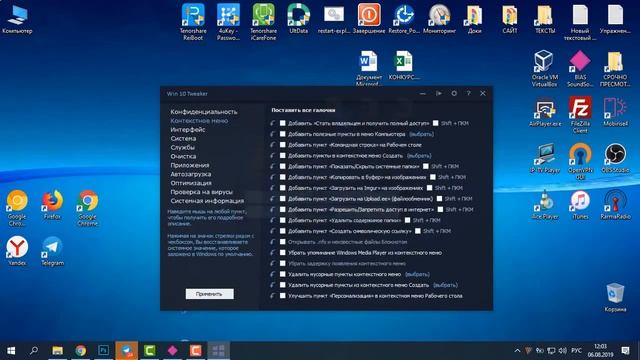Open notification center in taskbar
Viewport: 640px width, 360px height.
coord(625,350)
